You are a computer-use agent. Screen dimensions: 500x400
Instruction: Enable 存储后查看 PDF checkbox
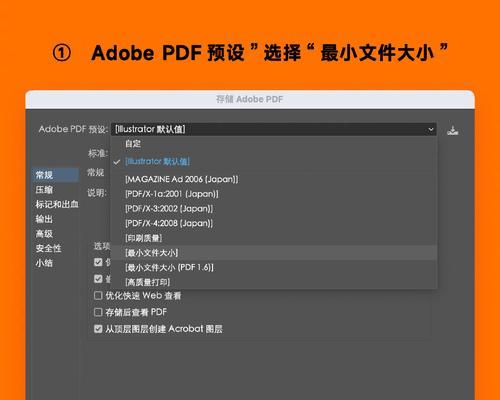pos(98,312)
